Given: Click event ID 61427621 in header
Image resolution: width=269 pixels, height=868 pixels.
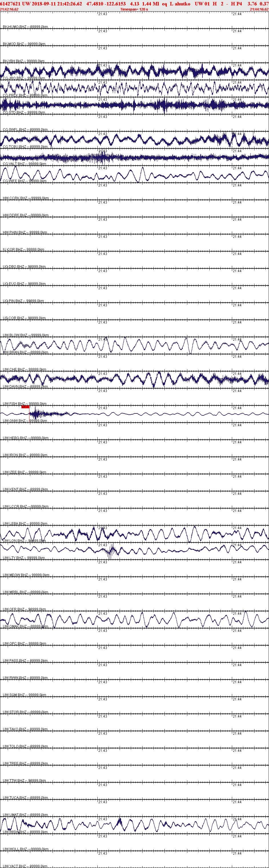Looking at the screenshot, I should tap(11, 4).
